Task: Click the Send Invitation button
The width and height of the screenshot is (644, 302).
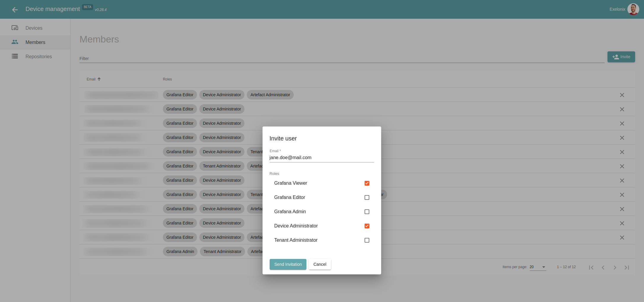Action: (x=288, y=264)
